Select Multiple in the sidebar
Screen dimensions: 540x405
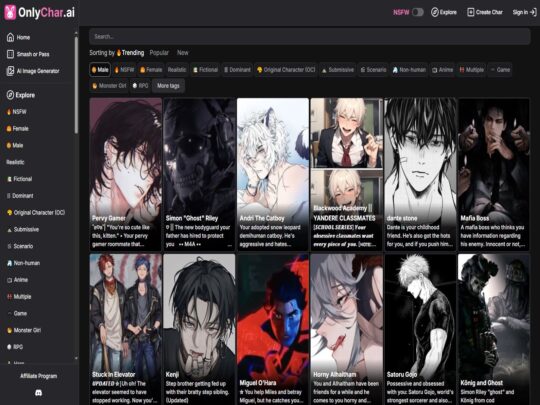click(19, 297)
